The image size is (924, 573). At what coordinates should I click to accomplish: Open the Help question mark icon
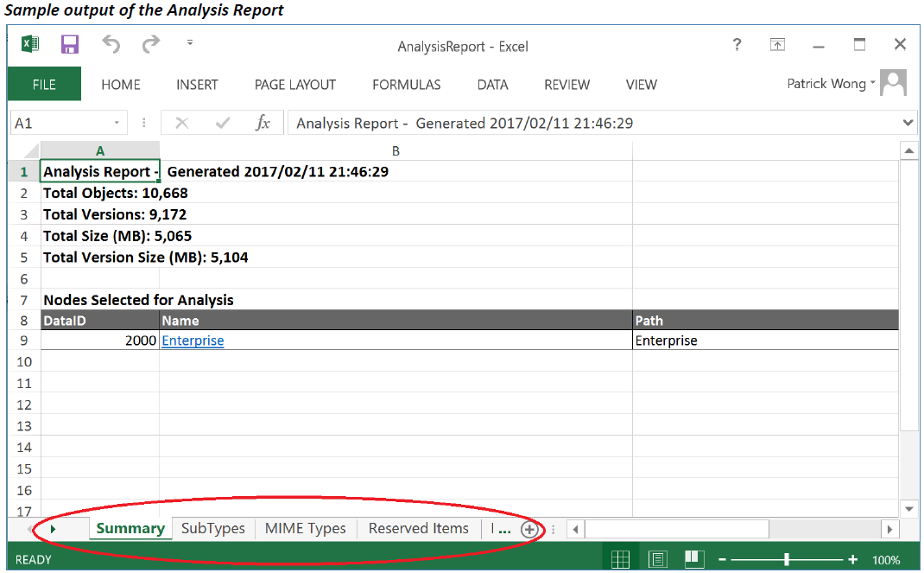737,45
